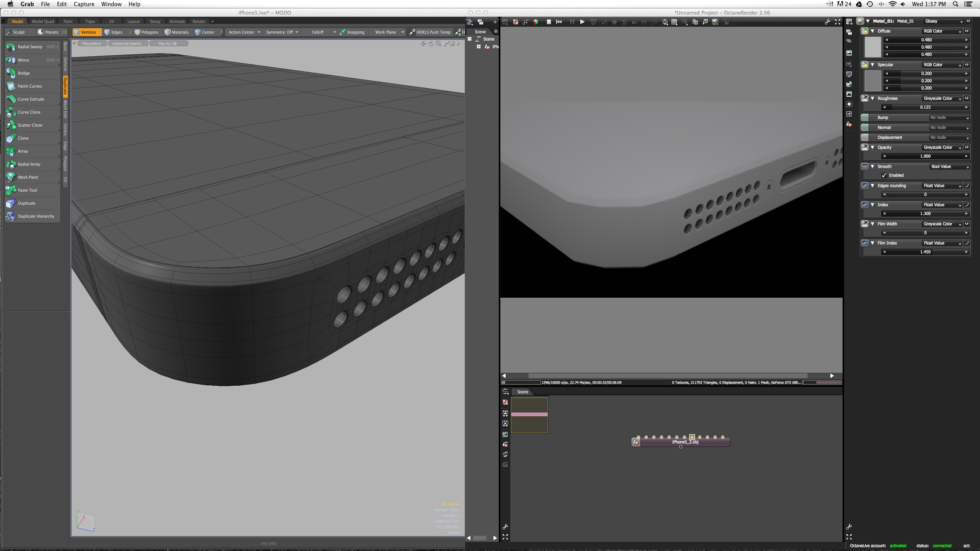Toggle Snapping in the MODO toolbar
980x551 pixels.
[x=352, y=32]
